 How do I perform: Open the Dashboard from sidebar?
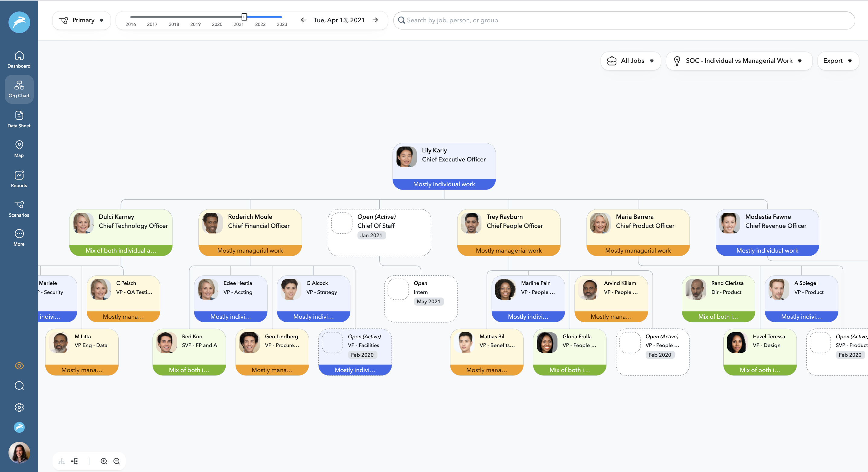pyautogui.click(x=19, y=59)
